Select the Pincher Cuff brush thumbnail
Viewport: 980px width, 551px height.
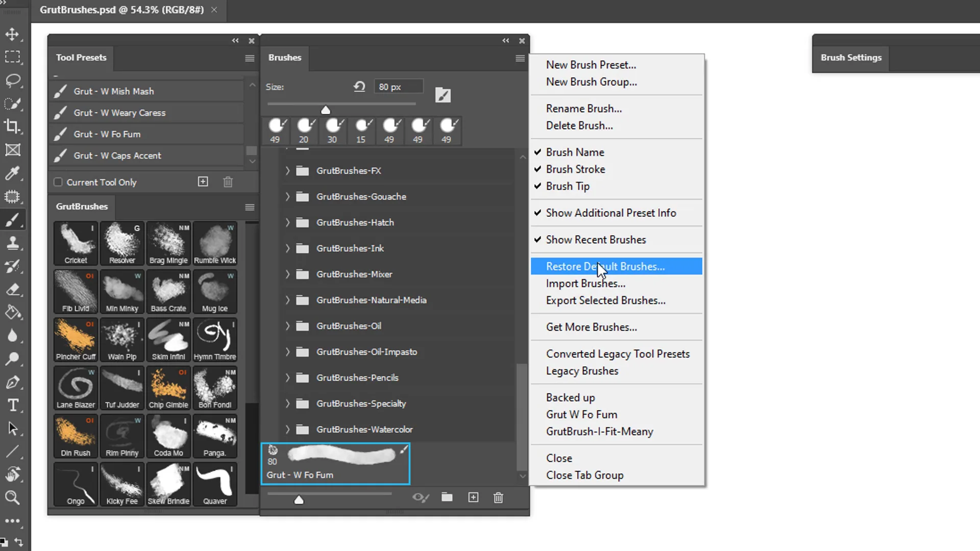coord(76,339)
